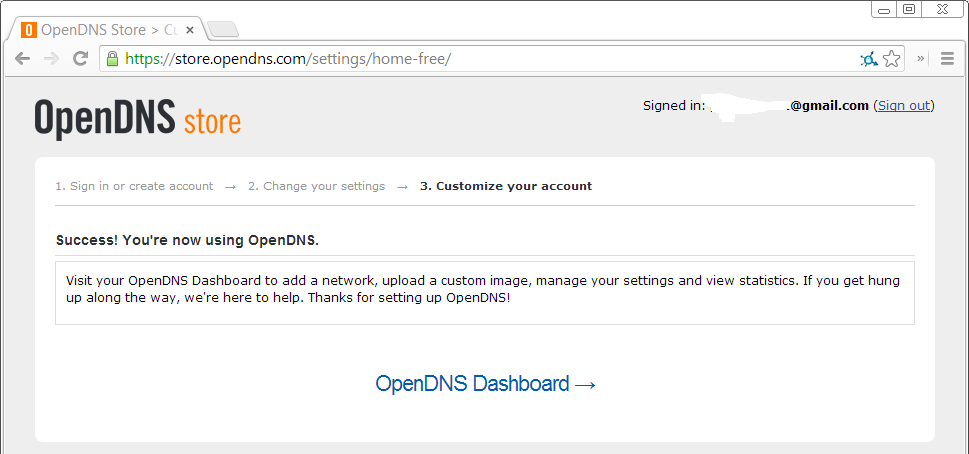Click the Sign out link
Screen dimensions: 969x454
coord(903,106)
